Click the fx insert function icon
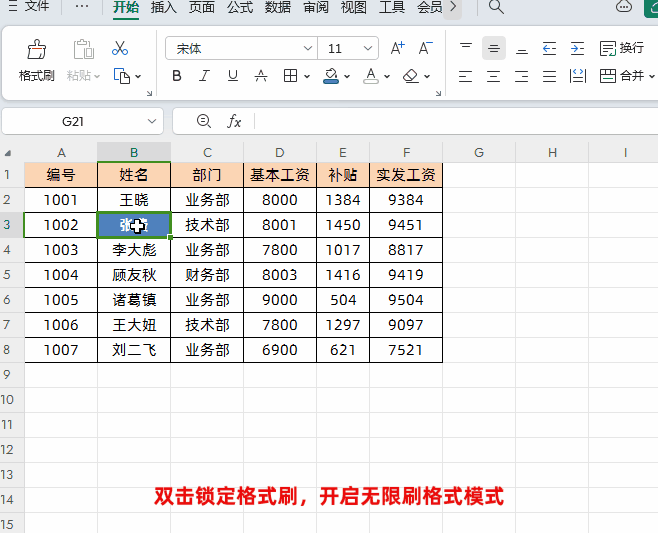658x533 pixels. [234, 121]
